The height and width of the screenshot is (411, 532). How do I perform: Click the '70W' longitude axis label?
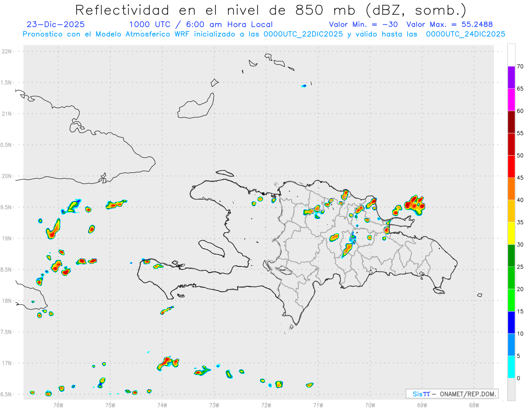[370, 404]
